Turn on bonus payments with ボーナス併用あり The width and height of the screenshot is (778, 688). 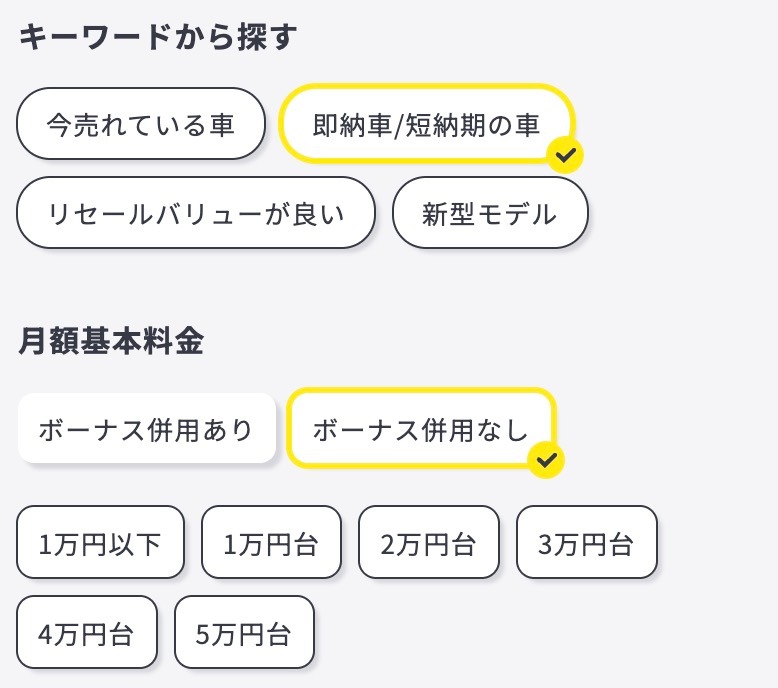(x=146, y=429)
